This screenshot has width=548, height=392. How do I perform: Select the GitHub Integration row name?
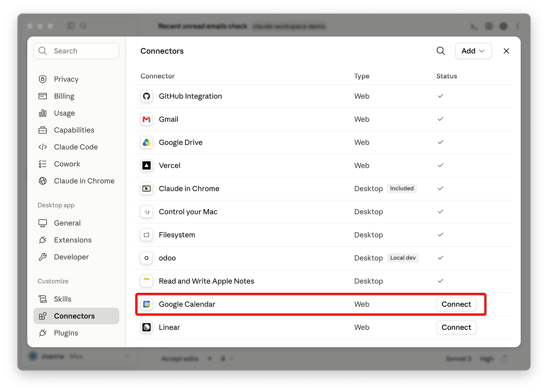(x=190, y=96)
